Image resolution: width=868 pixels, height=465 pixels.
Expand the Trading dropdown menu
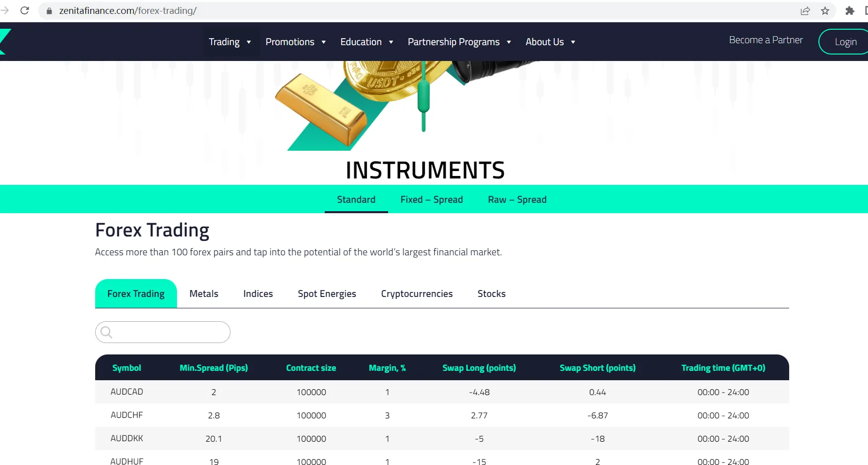[230, 42]
